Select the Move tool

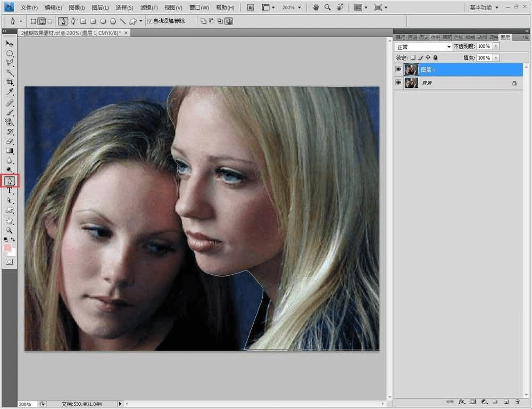tap(9, 44)
